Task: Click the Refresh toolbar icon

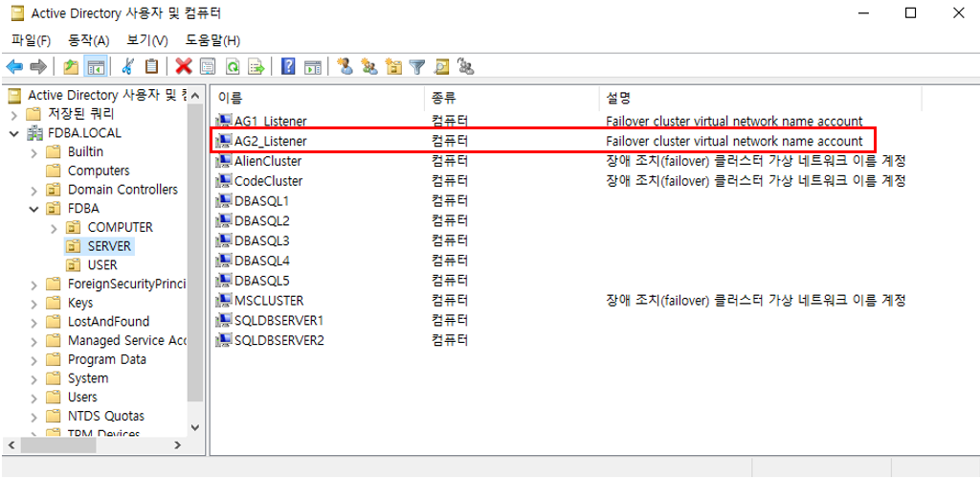Action: [x=233, y=66]
